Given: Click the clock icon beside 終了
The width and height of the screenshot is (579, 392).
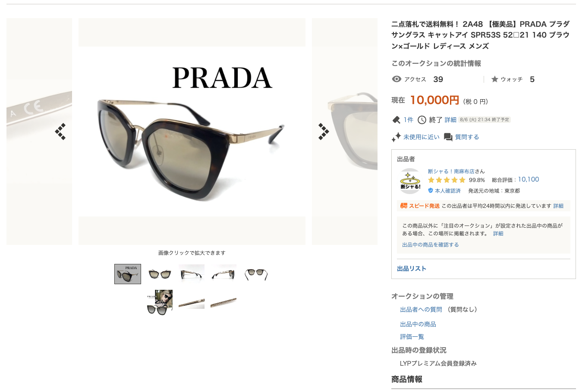Looking at the screenshot, I should click(422, 120).
